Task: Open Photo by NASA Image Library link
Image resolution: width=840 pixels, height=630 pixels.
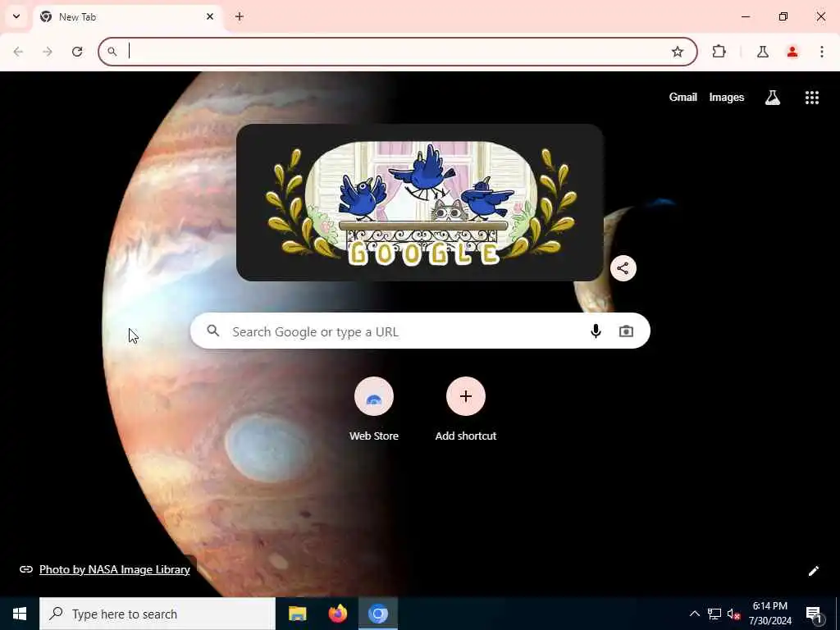Action: pyautogui.click(x=115, y=569)
